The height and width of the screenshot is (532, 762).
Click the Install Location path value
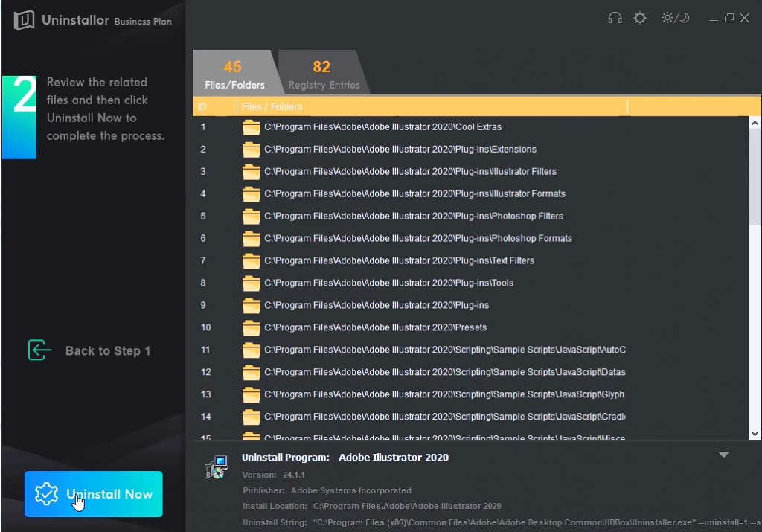coord(407,506)
